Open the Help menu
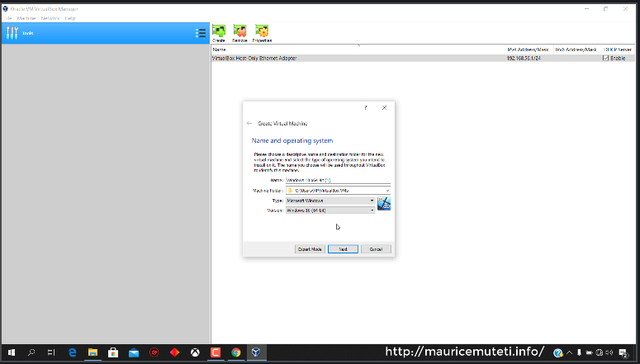The image size is (640, 364). coord(70,18)
